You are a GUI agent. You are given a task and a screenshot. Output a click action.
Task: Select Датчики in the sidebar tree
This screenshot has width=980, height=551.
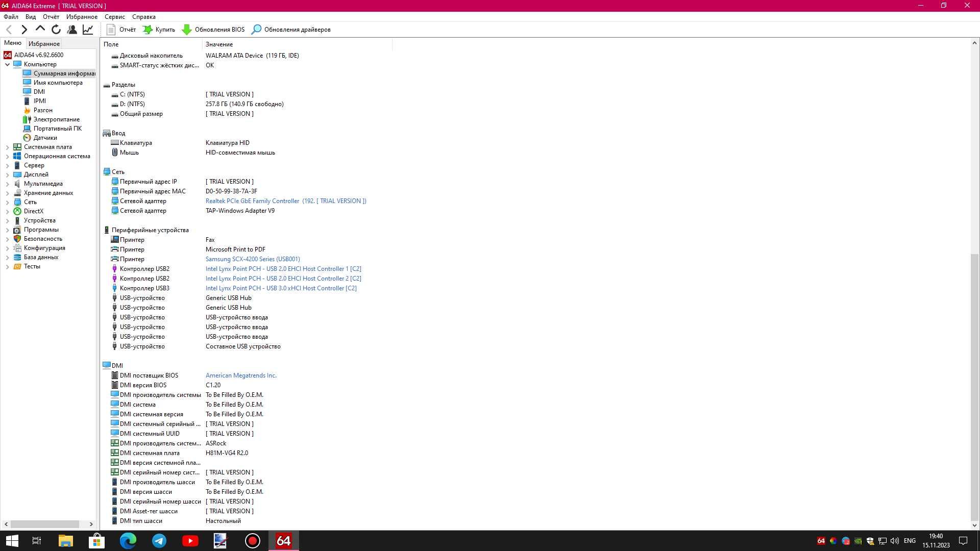(45, 138)
